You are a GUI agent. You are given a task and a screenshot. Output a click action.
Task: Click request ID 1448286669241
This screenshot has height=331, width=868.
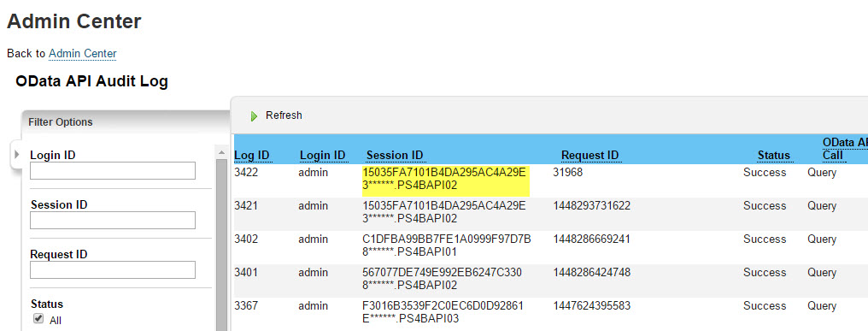[x=591, y=239]
